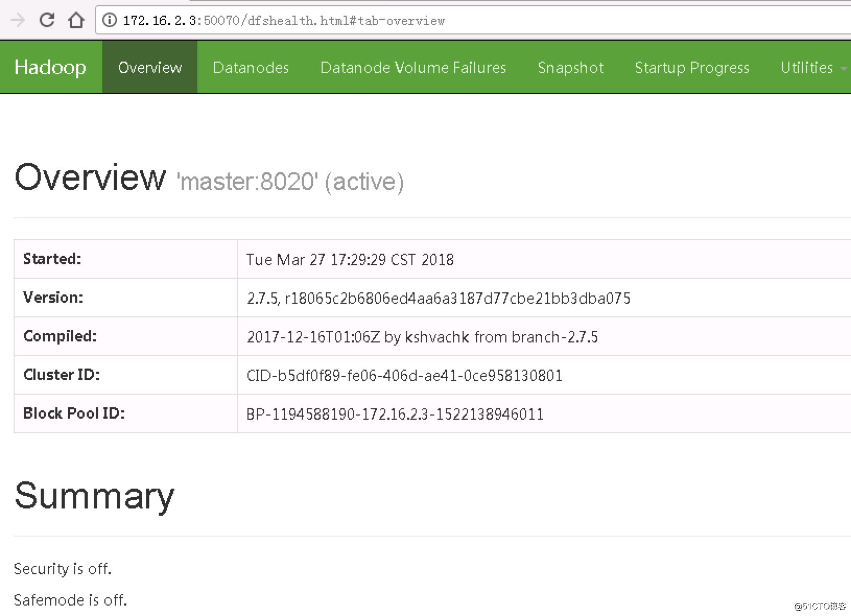Select the Cluster ID value
The image size is (851, 616).
click(404, 375)
